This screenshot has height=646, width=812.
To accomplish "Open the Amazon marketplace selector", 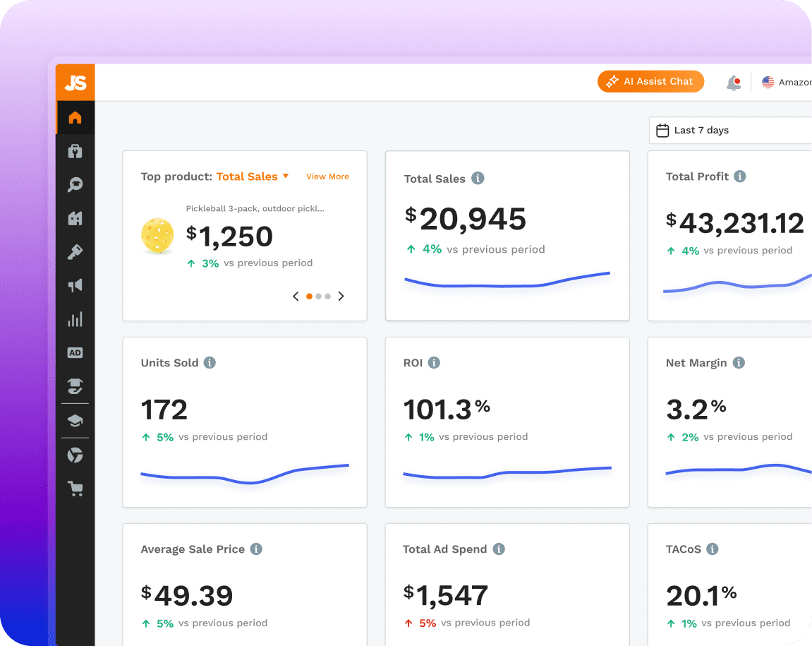I will (x=787, y=82).
